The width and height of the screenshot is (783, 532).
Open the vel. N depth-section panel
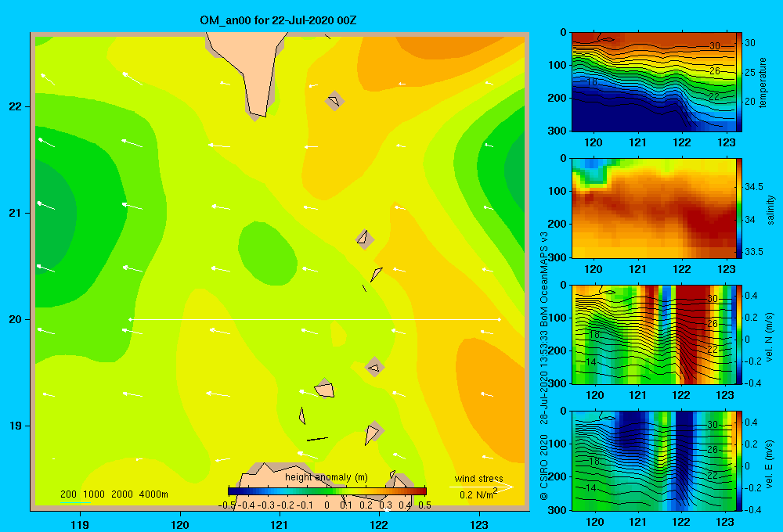point(654,334)
